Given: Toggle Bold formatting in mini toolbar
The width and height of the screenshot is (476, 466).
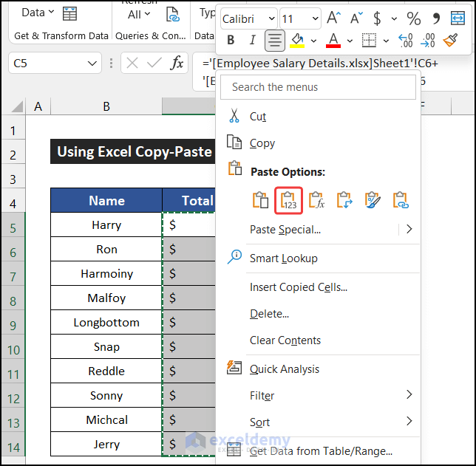Looking at the screenshot, I should [x=231, y=40].
